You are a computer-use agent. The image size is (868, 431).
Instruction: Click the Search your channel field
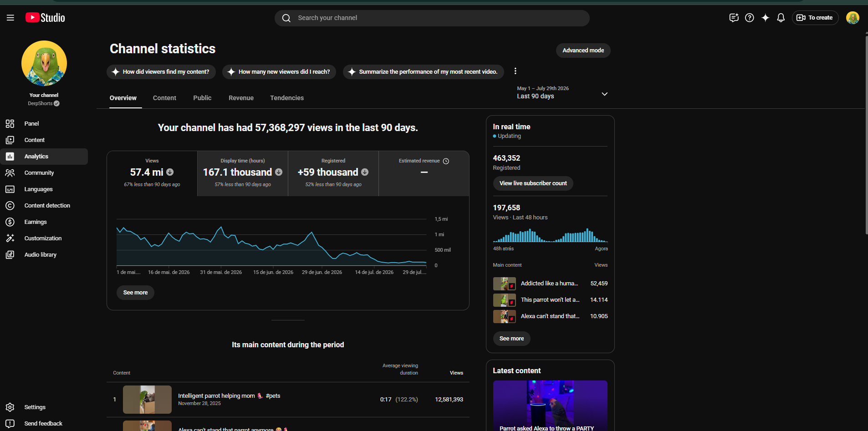pos(432,18)
